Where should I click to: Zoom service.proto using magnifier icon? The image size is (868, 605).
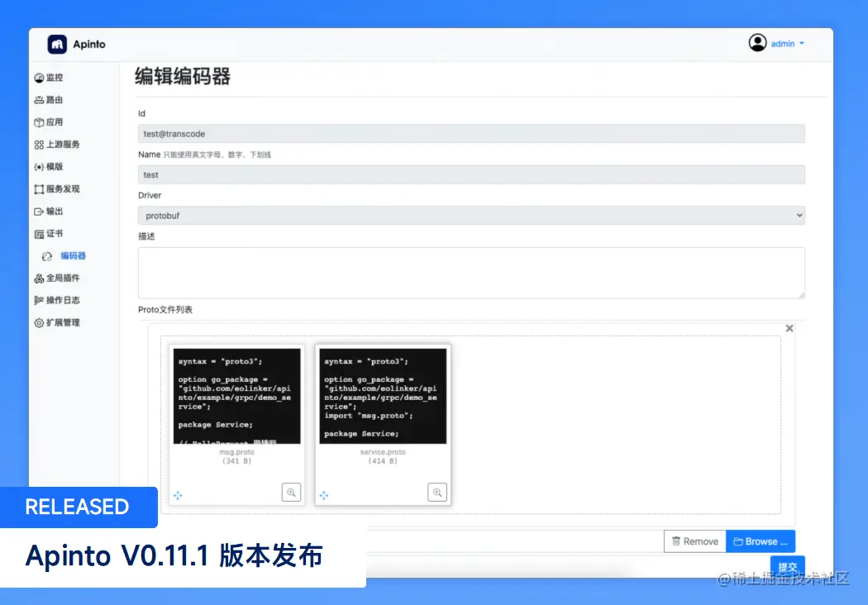coord(437,492)
